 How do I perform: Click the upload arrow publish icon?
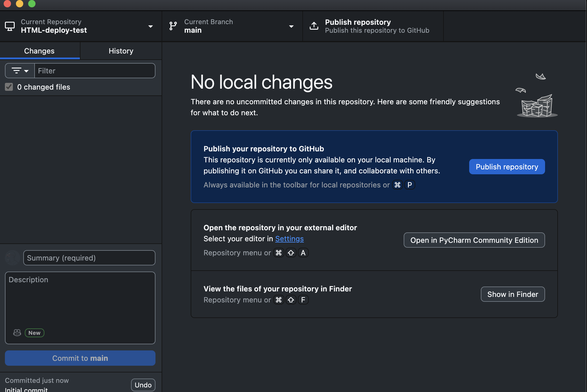pyautogui.click(x=314, y=26)
